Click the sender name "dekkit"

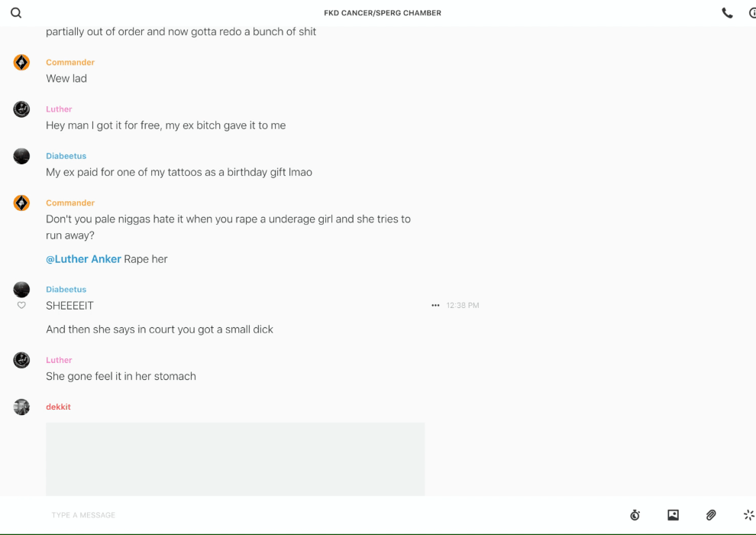click(x=58, y=407)
